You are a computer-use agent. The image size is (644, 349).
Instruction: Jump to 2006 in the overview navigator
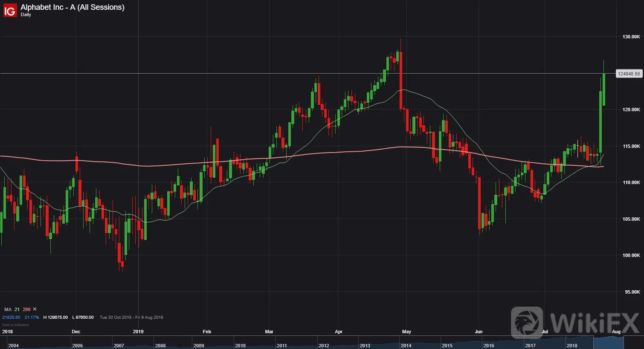pyautogui.click(x=77, y=346)
